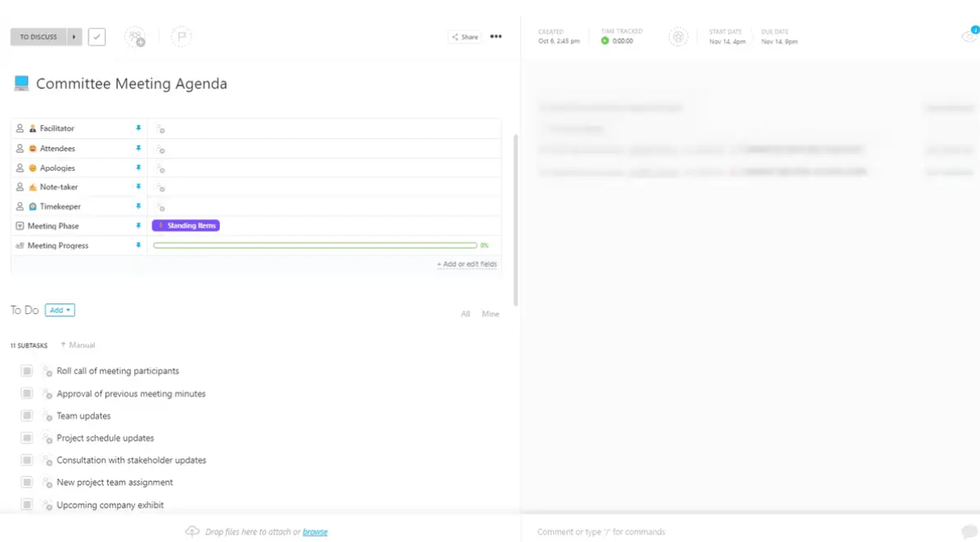
Task: Open the assignee add icon in header
Action: click(135, 37)
